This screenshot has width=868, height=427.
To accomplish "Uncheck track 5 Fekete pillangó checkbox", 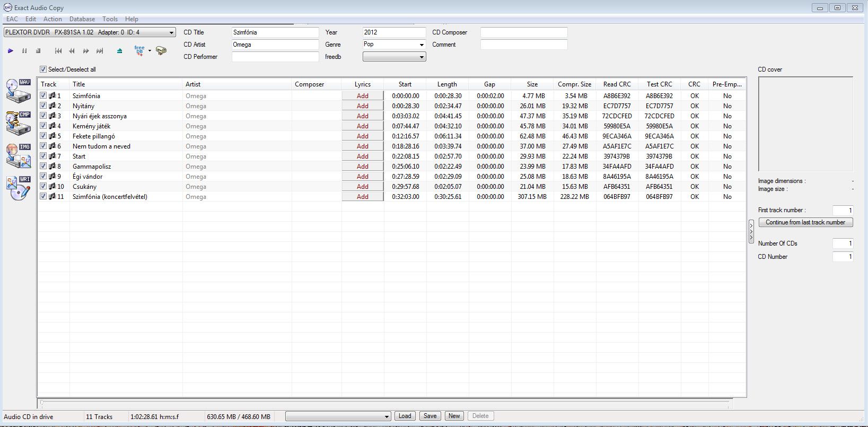I will (x=43, y=136).
